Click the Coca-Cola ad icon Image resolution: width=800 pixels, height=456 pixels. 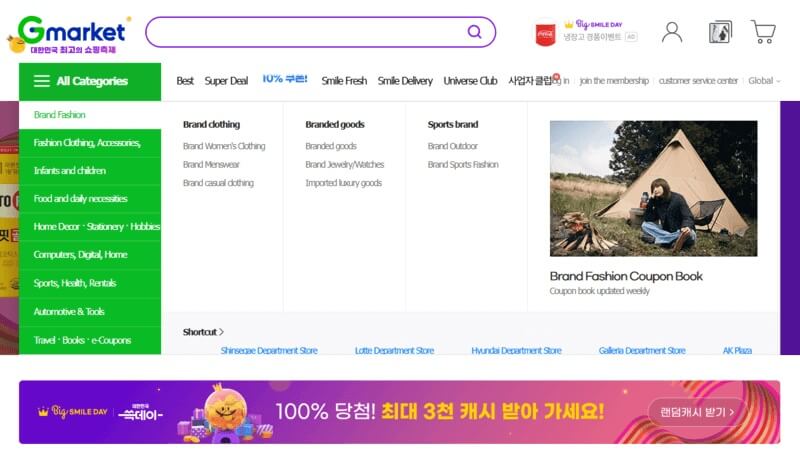click(x=545, y=33)
